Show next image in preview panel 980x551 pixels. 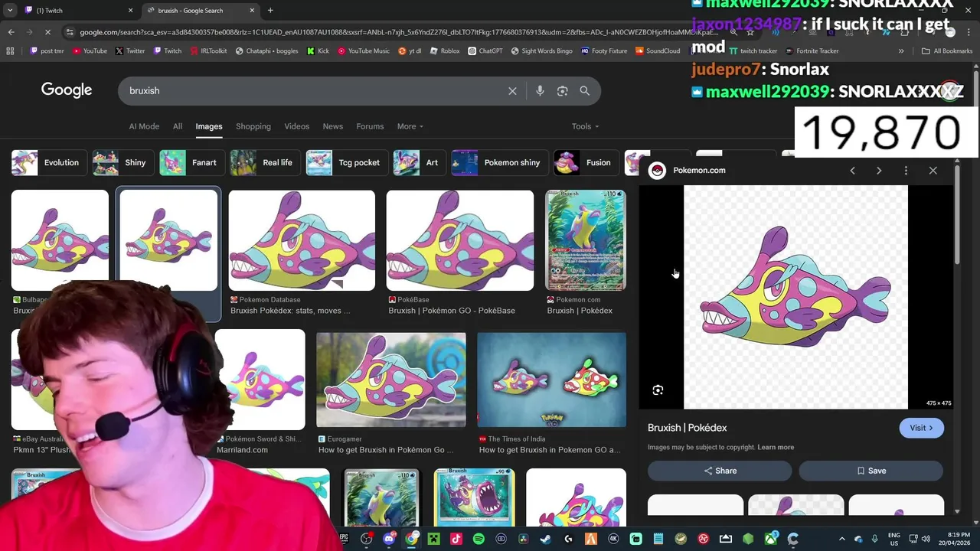(879, 171)
